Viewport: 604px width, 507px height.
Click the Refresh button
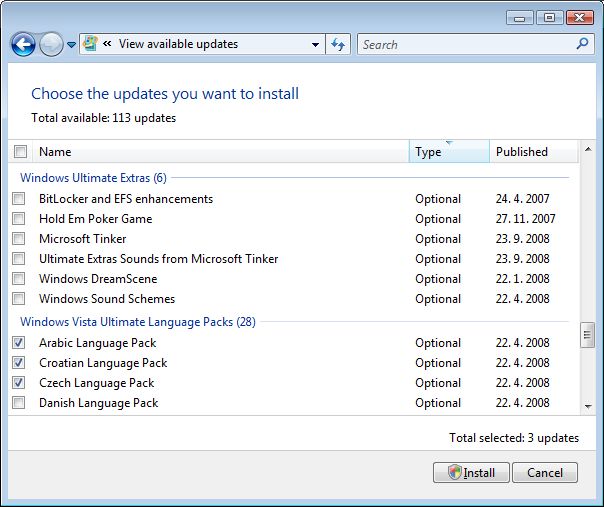pos(338,44)
